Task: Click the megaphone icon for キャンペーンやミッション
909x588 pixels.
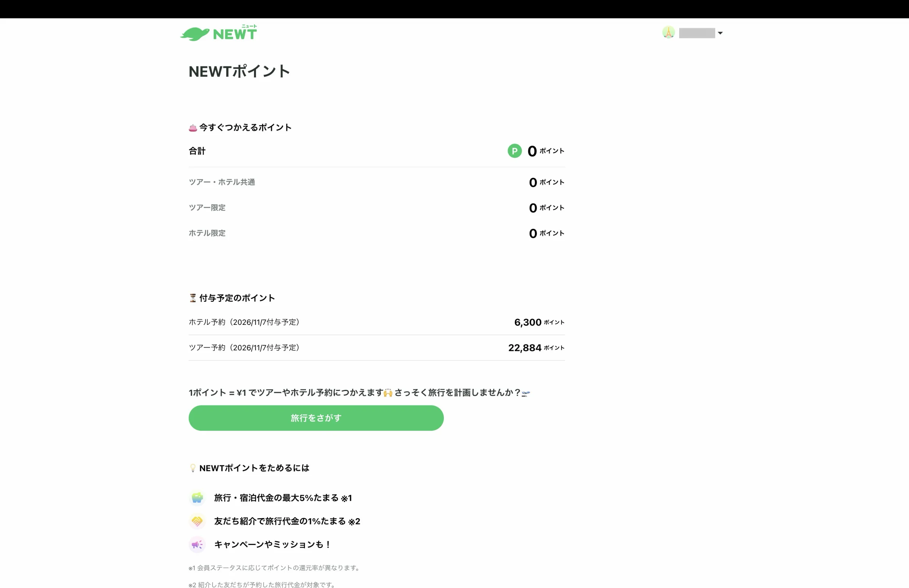Action: [x=197, y=545]
